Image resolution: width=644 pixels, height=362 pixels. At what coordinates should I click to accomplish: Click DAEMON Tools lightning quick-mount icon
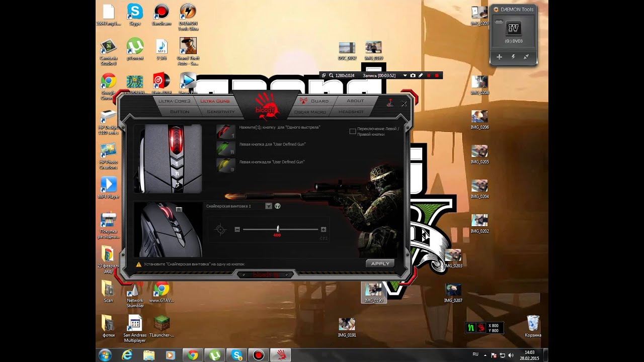coord(513,57)
